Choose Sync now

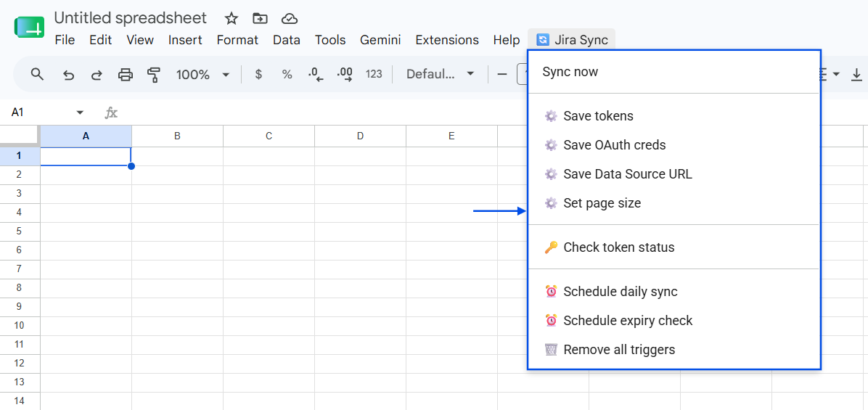point(673,72)
